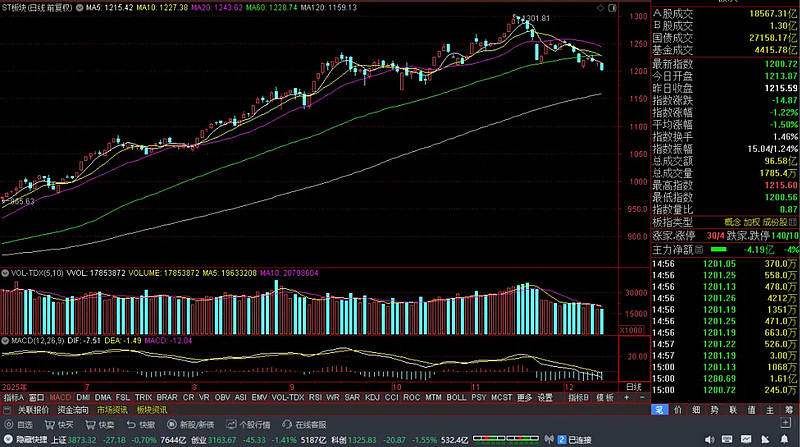Open the 更多 indicators list
This screenshot has width=800, height=447.
[525, 397]
